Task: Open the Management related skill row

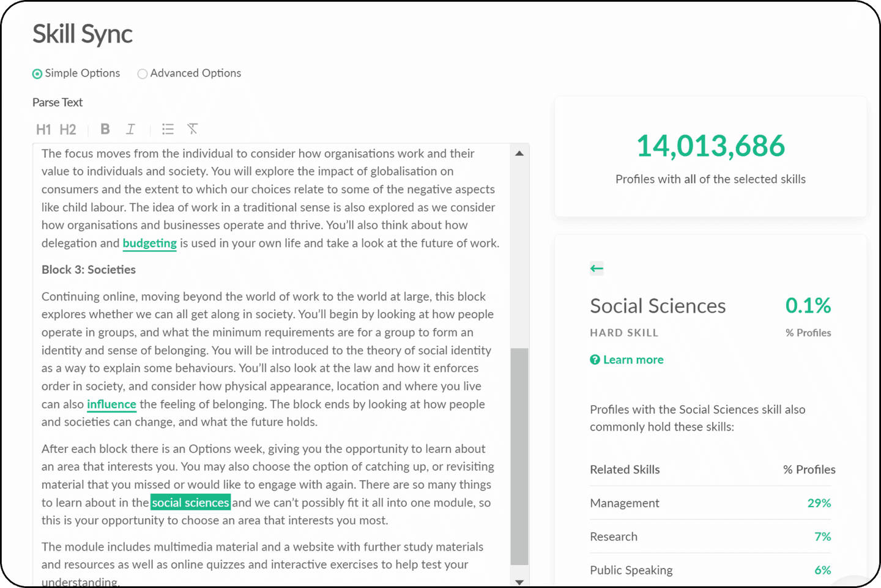Action: pos(625,503)
